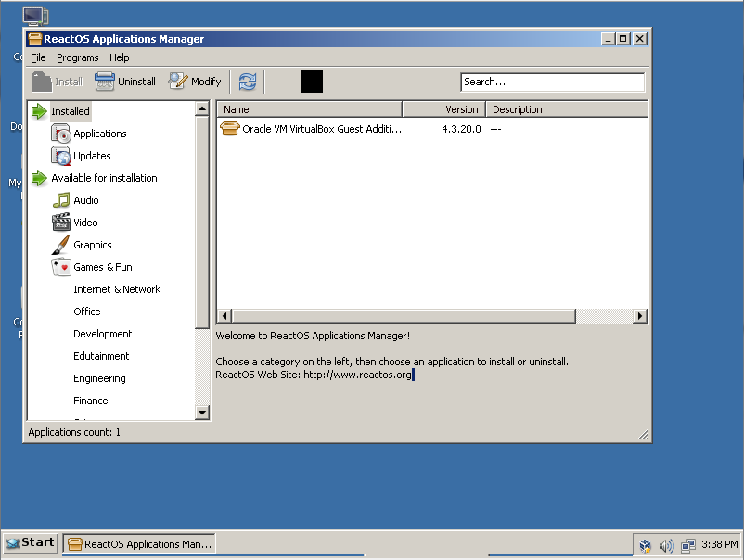The height and width of the screenshot is (560, 744).
Task: Click the application list scroll left arrow
Action: tap(224, 316)
